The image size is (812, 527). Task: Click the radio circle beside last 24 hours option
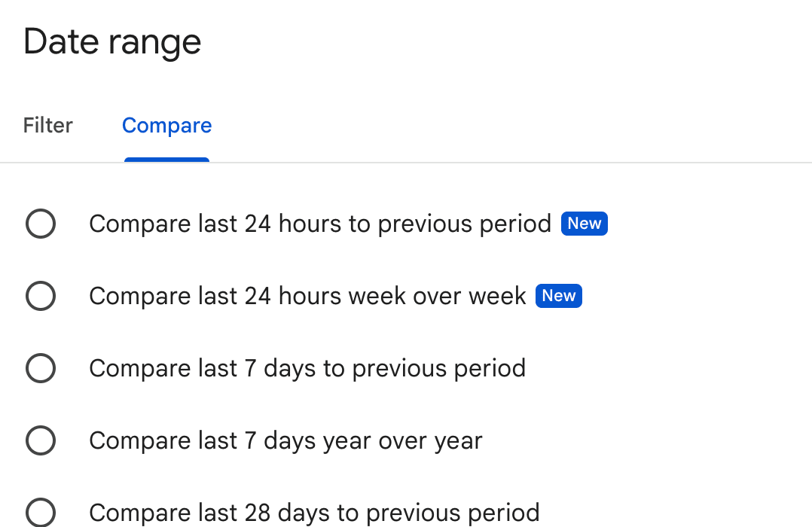pyautogui.click(x=41, y=224)
